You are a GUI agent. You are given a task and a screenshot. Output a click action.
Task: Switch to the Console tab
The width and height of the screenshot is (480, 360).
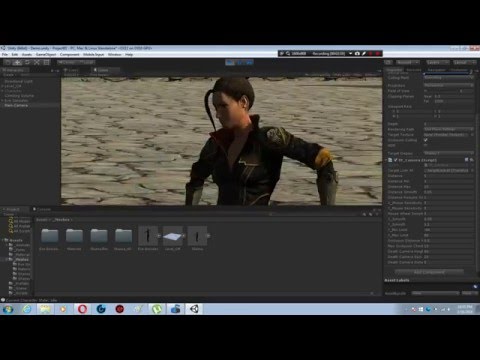[42, 209]
